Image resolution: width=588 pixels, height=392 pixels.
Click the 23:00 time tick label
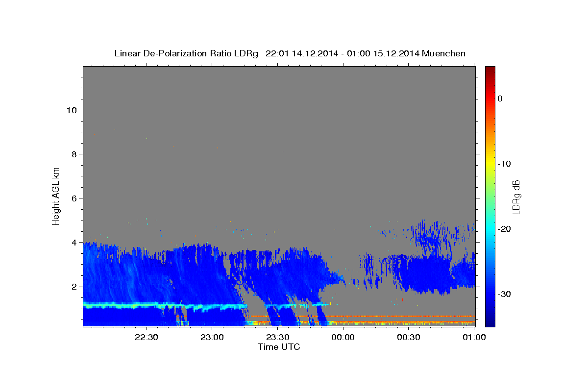point(212,337)
